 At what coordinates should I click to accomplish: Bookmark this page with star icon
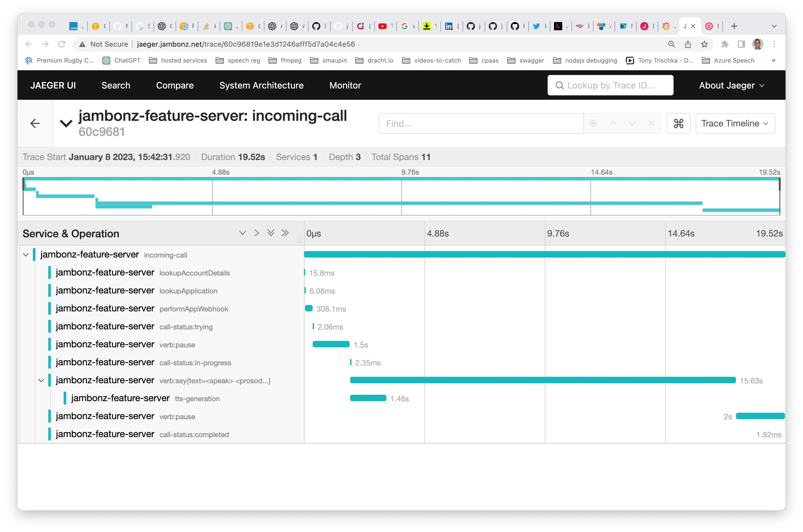click(x=704, y=44)
